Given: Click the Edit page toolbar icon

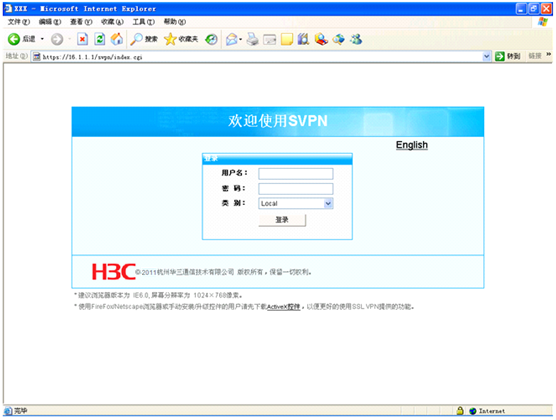Looking at the screenshot, I should [x=269, y=39].
